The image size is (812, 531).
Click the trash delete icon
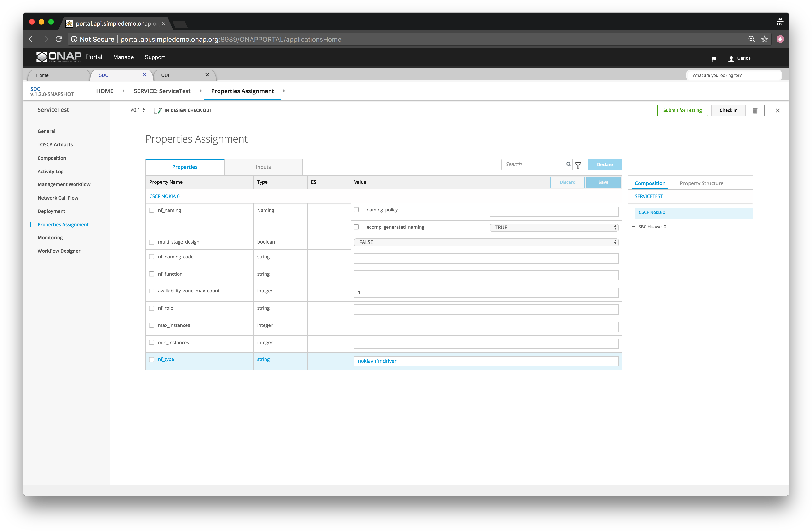[755, 110]
